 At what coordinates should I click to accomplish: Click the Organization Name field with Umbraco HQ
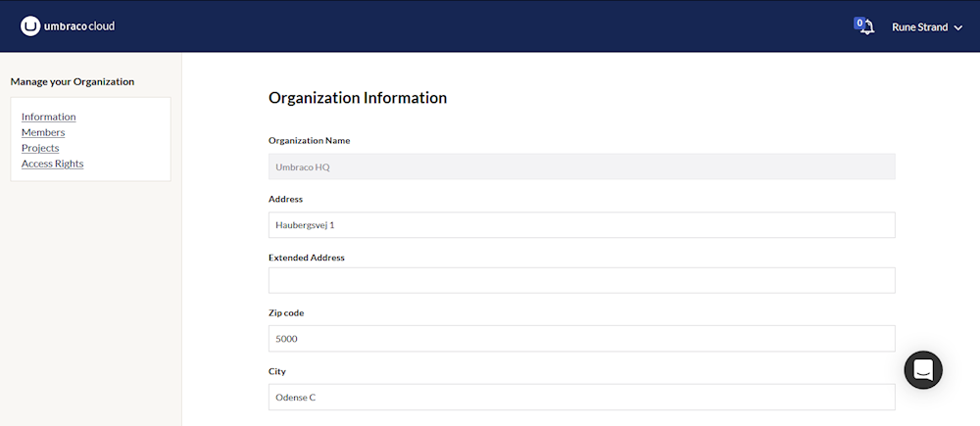(x=581, y=166)
